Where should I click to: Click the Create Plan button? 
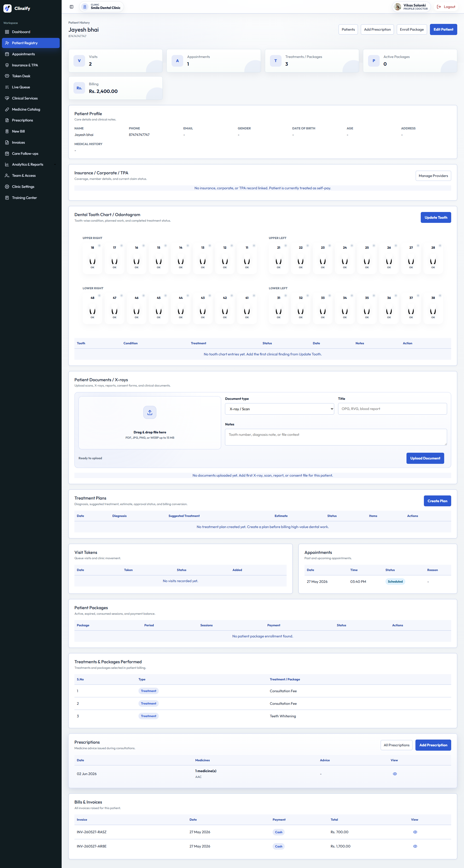click(x=437, y=501)
